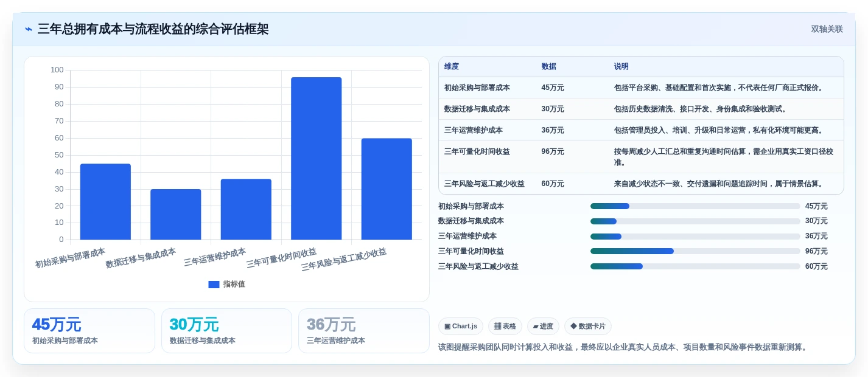Select the 三年运营维护成本 bar in chart
Screen dimensions: 868x377
coord(246,209)
